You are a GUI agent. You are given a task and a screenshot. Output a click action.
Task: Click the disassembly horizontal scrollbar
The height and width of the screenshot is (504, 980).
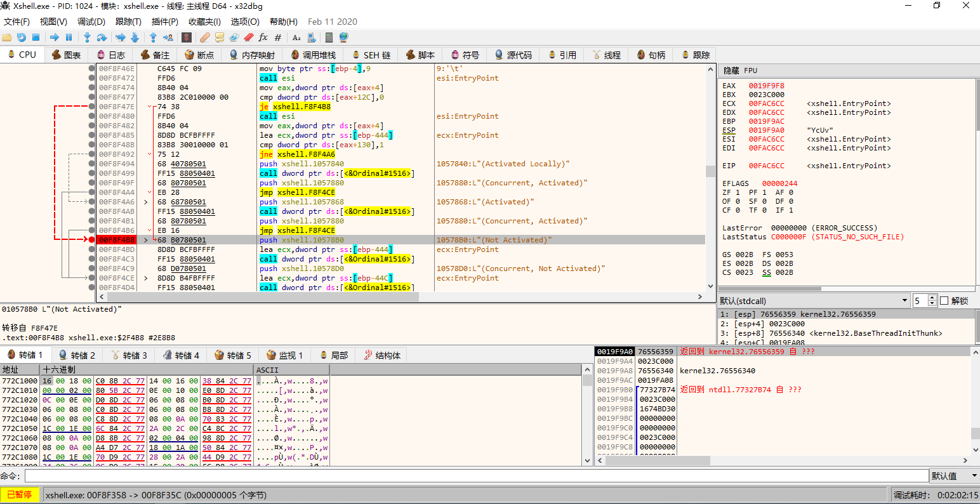400,296
